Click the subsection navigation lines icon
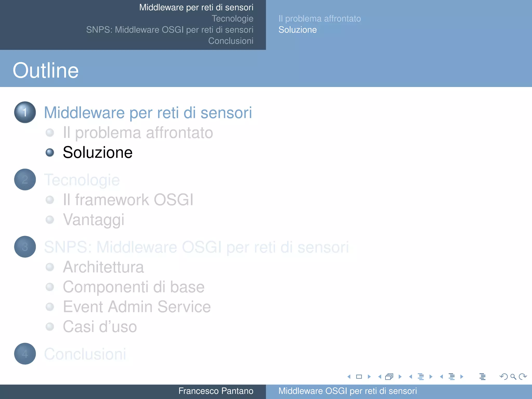 point(421,377)
